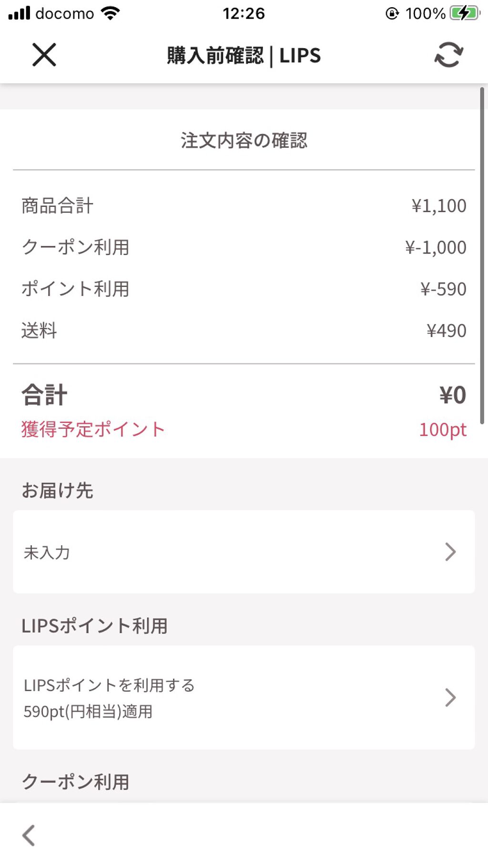Go back using bottom chevron

click(x=29, y=835)
